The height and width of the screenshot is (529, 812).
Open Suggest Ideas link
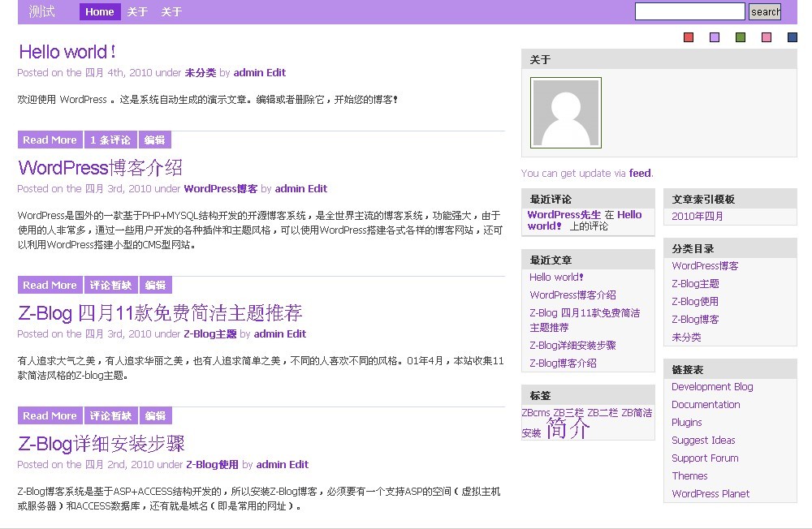(703, 441)
